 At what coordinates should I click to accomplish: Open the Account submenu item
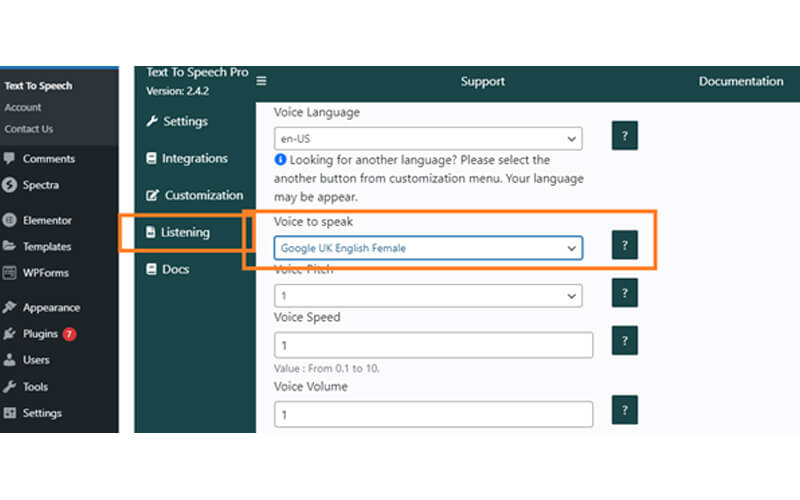(23, 108)
